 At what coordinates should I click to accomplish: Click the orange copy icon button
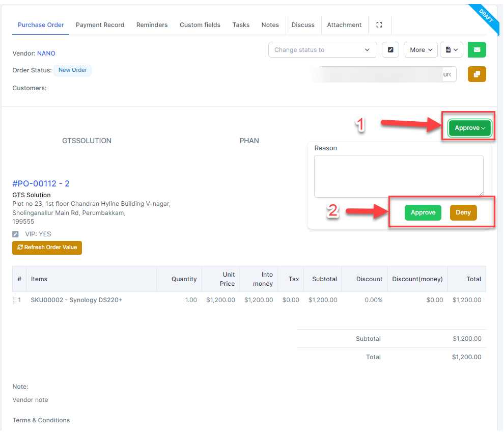[x=477, y=74]
